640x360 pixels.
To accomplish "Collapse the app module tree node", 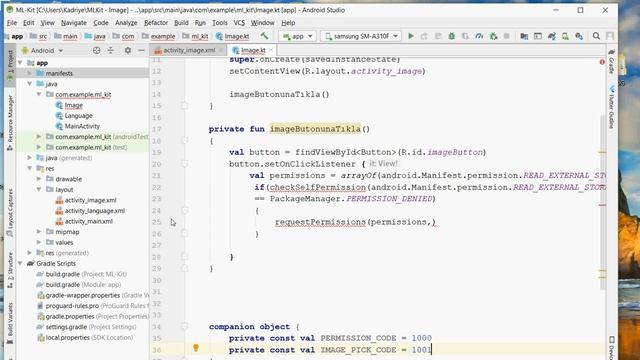I will (20, 63).
